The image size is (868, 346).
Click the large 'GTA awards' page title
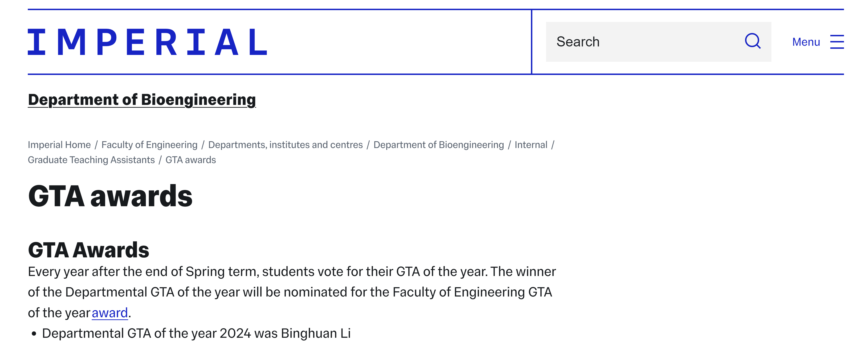point(110,196)
